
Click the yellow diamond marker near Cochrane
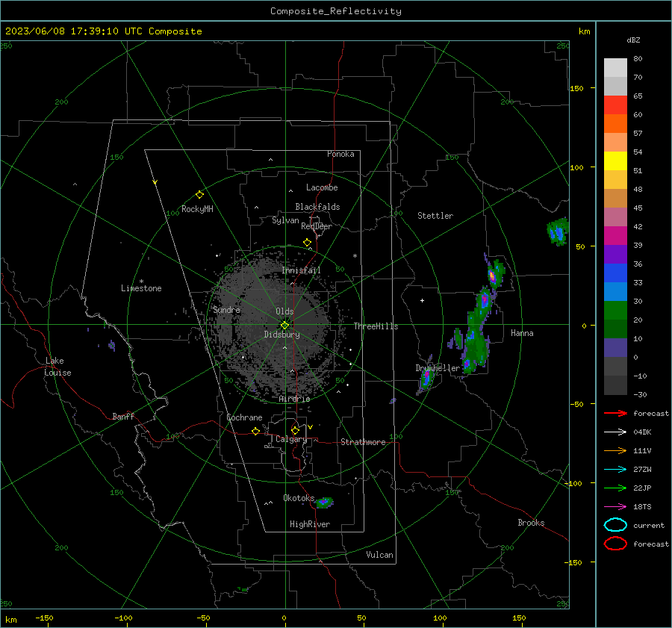(x=255, y=431)
